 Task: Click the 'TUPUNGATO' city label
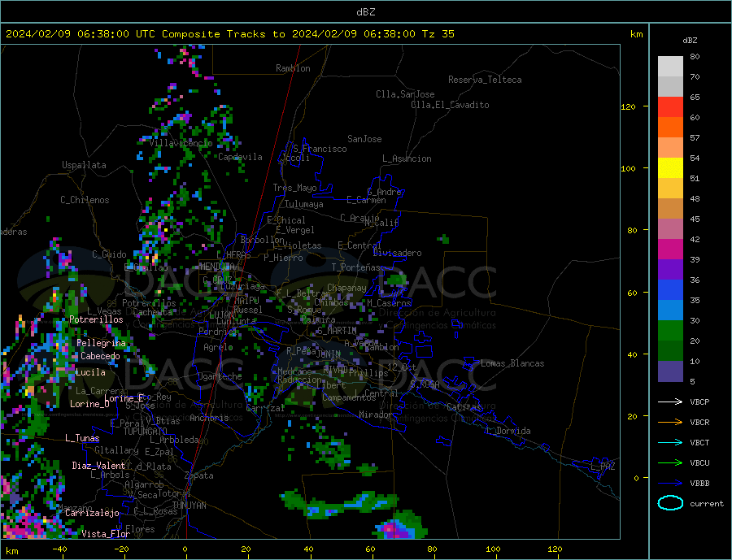[x=146, y=432]
